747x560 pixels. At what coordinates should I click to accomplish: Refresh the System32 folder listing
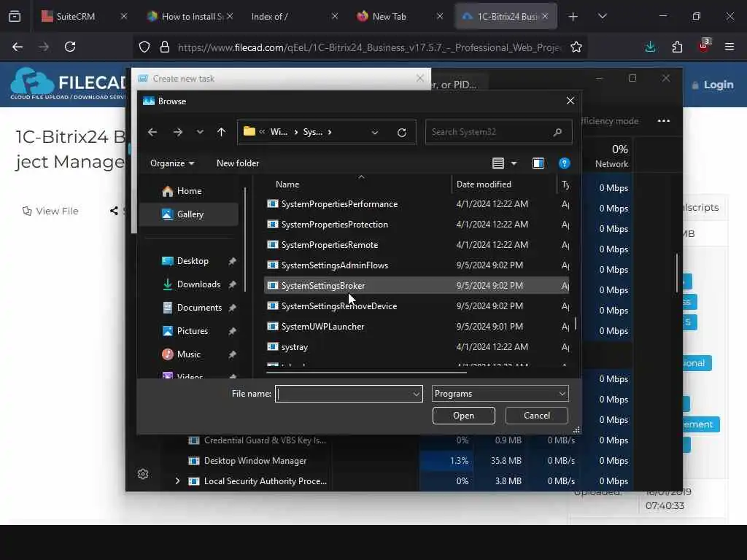[x=402, y=133]
